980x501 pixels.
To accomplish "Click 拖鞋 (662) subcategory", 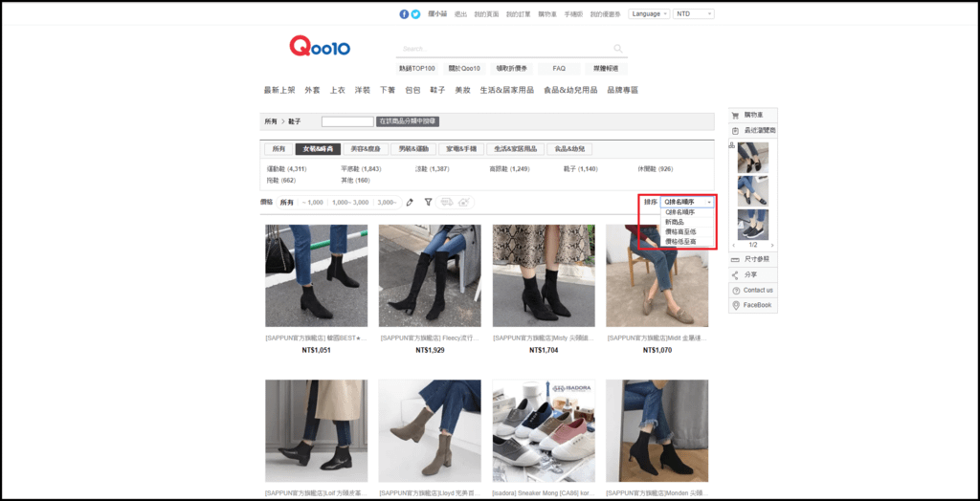I will (280, 181).
